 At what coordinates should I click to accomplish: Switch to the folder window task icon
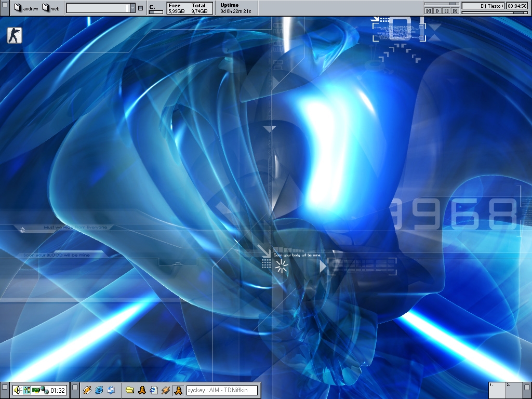point(129,390)
